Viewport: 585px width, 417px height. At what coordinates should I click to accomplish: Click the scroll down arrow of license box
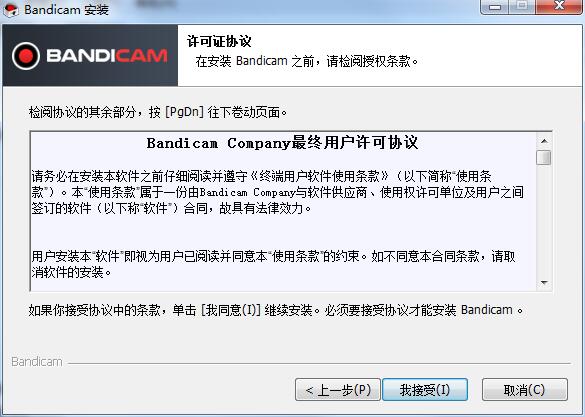pyautogui.click(x=544, y=282)
